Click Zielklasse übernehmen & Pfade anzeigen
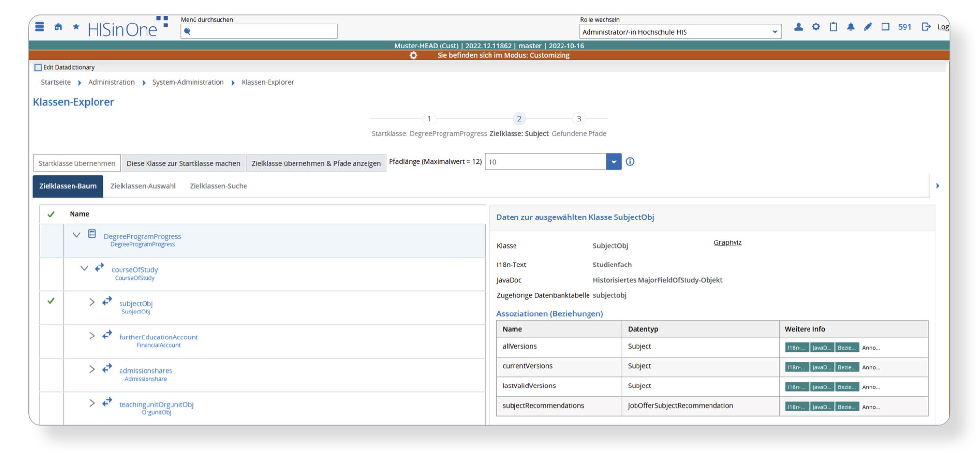Viewport: 980px width, 458px height. [316, 163]
